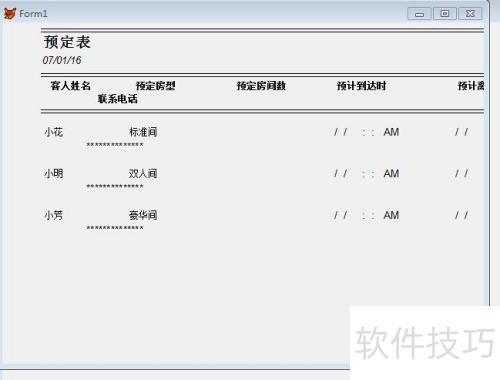The height and width of the screenshot is (380, 500).
Task: Click the fox icon in Form1 title bar
Action: click(10, 14)
